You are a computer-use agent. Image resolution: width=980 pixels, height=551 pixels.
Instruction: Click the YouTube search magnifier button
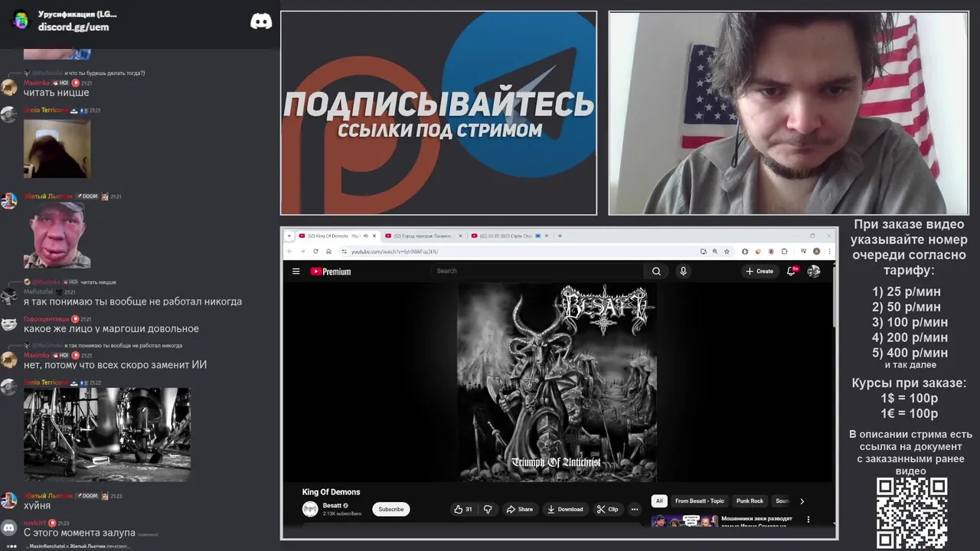click(x=656, y=271)
